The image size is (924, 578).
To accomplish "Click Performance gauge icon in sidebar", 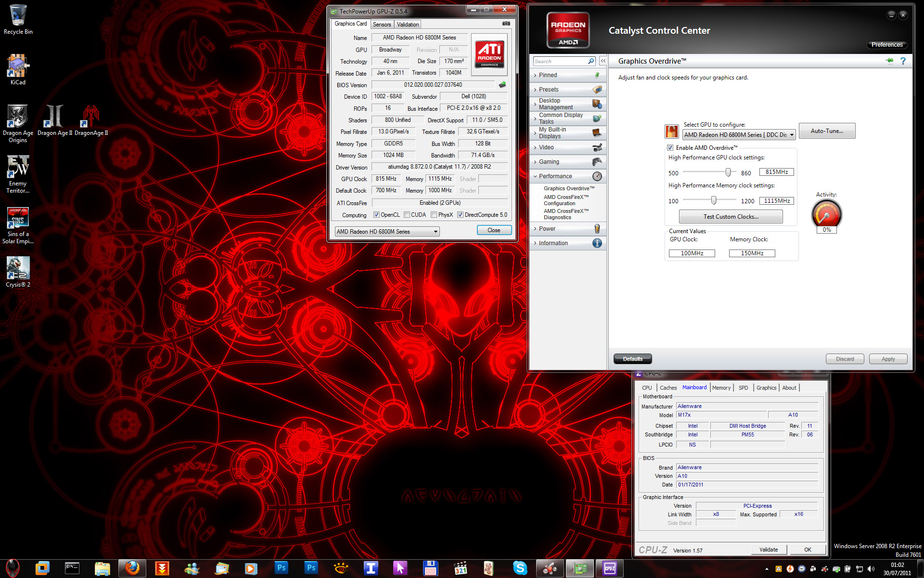I will point(597,176).
